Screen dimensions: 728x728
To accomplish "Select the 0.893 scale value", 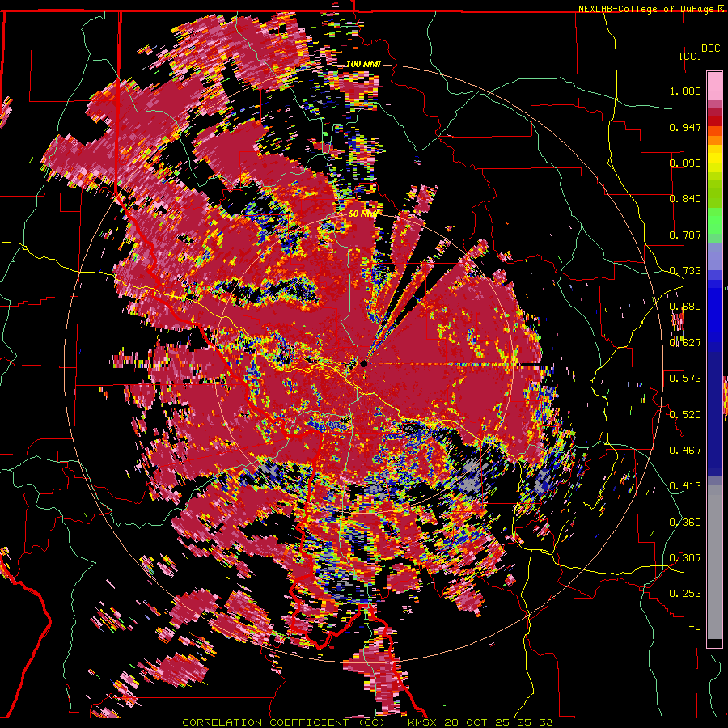I will click(685, 163).
